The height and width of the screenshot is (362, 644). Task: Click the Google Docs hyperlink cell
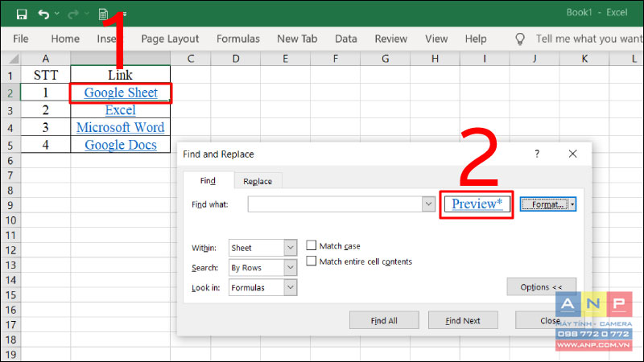click(120, 145)
